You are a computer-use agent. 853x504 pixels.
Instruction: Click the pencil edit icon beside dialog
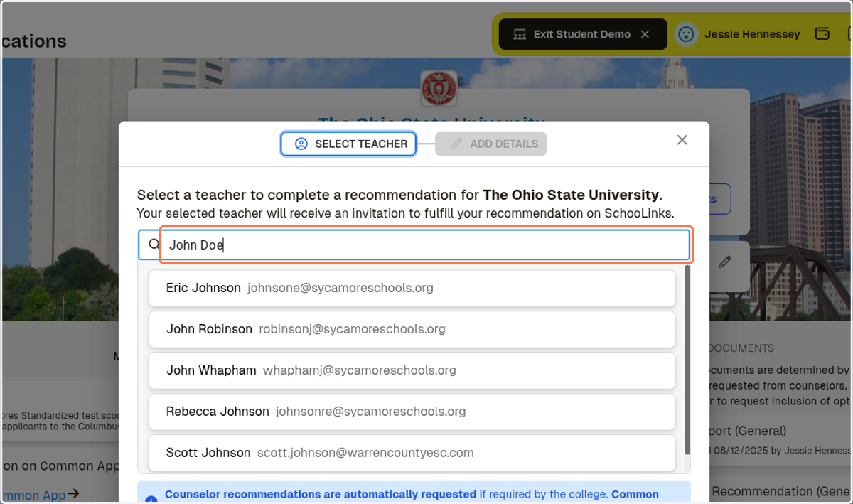point(724,262)
